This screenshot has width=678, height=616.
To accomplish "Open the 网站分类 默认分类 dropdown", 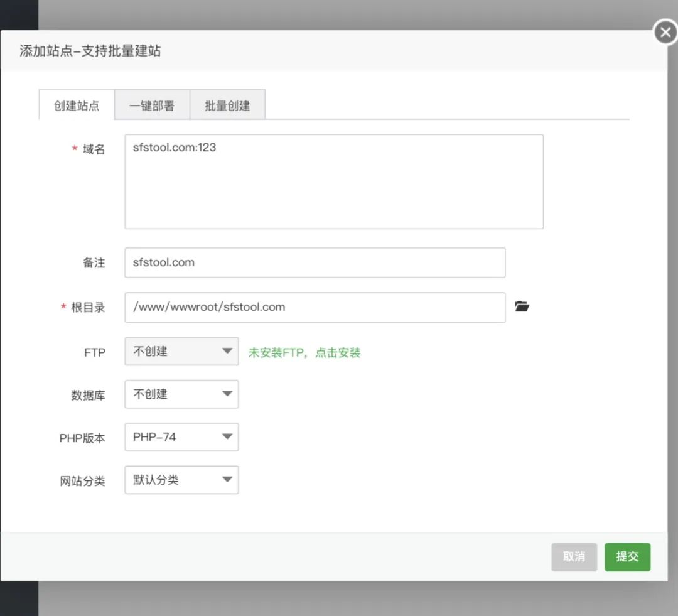I will coord(181,480).
